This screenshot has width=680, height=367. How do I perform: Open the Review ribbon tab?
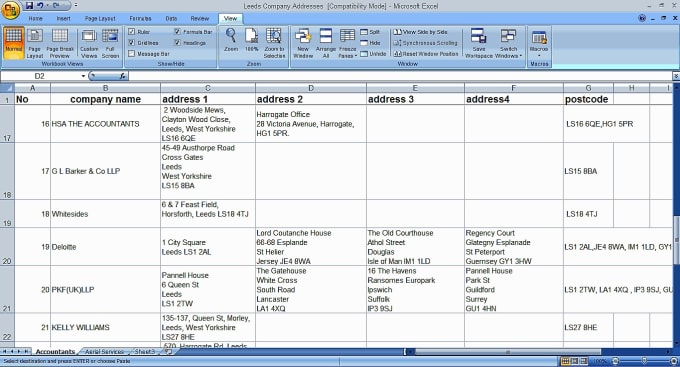pos(199,19)
